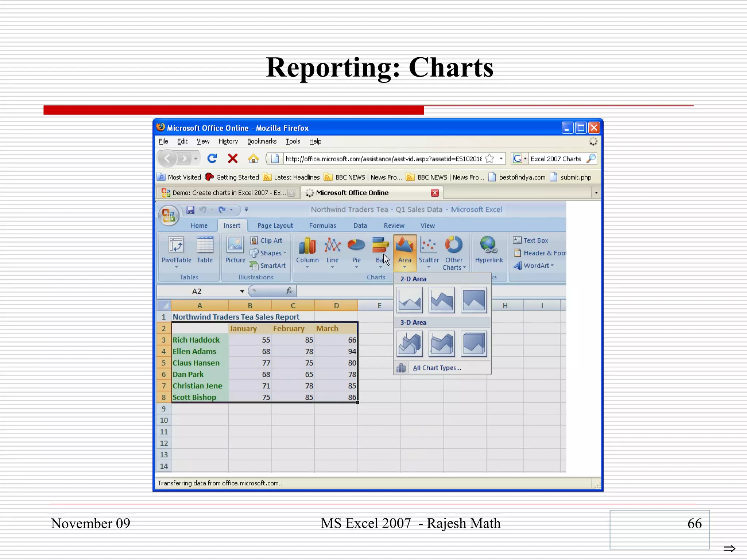Expand Customize Quick Access Toolbar arrow

coord(246,210)
